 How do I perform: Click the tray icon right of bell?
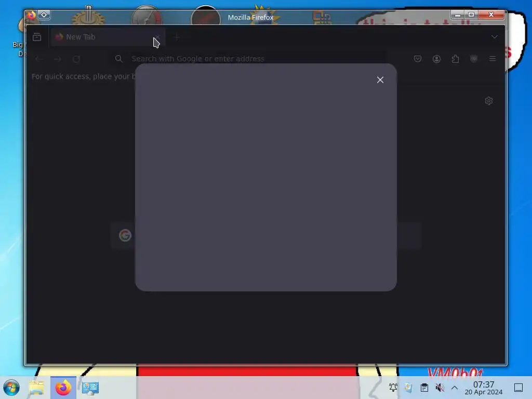pos(408,388)
